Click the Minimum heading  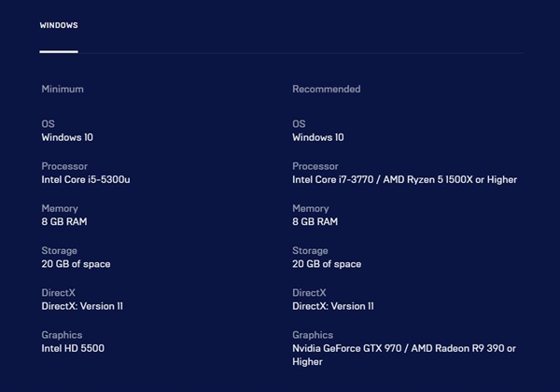[x=63, y=89]
